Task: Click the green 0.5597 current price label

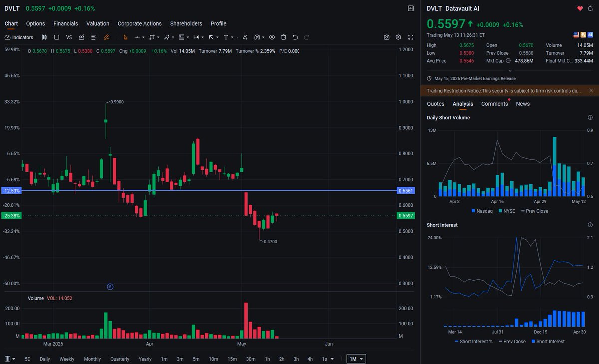Action: pyautogui.click(x=405, y=216)
